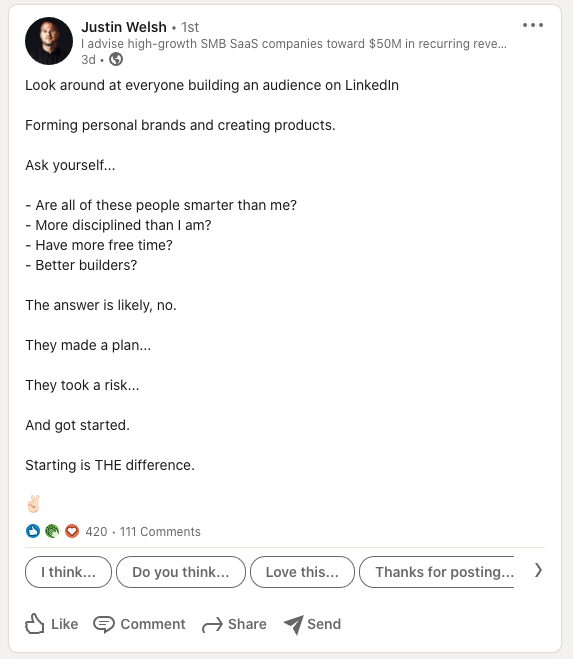Click the red heart reaction icon
The image size is (573, 659).
(72, 531)
